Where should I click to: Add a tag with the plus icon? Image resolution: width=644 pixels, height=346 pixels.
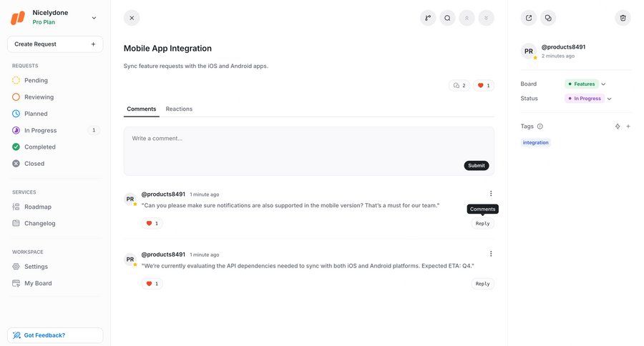tap(628, 127)
